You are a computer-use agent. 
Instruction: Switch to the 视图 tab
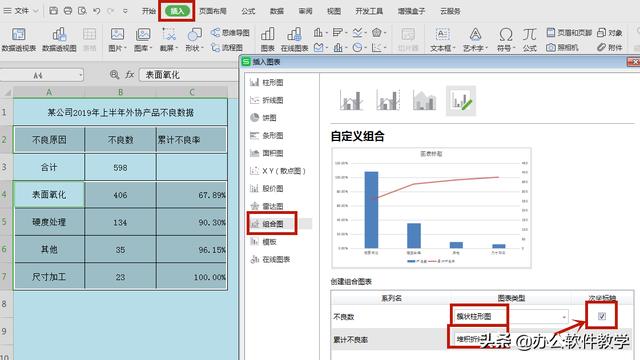coord(334,11)
